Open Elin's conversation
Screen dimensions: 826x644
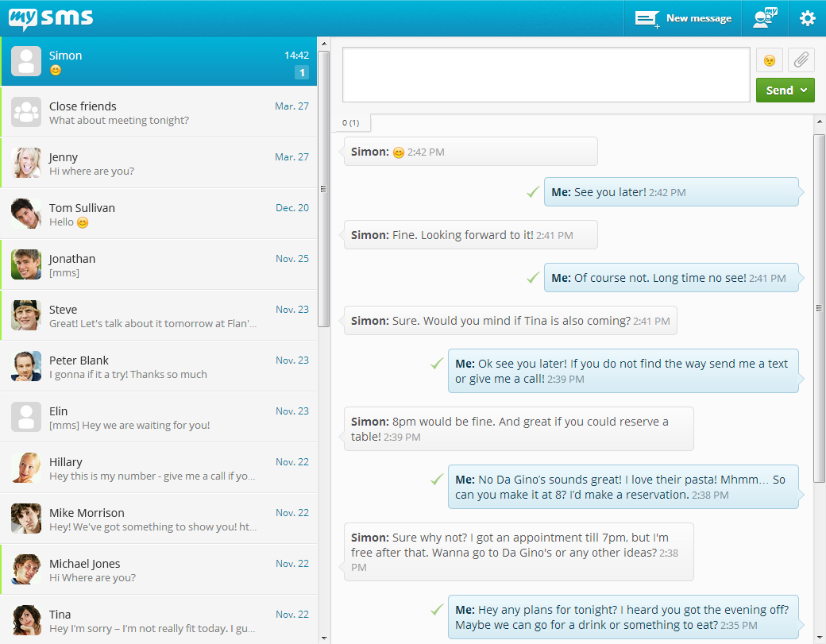[159, 418]
